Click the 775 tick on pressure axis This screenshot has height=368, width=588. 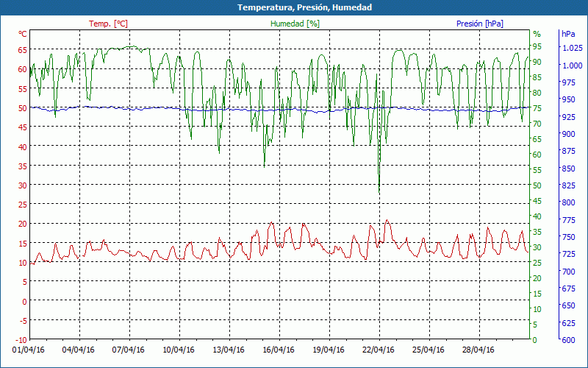coord(568,219)
